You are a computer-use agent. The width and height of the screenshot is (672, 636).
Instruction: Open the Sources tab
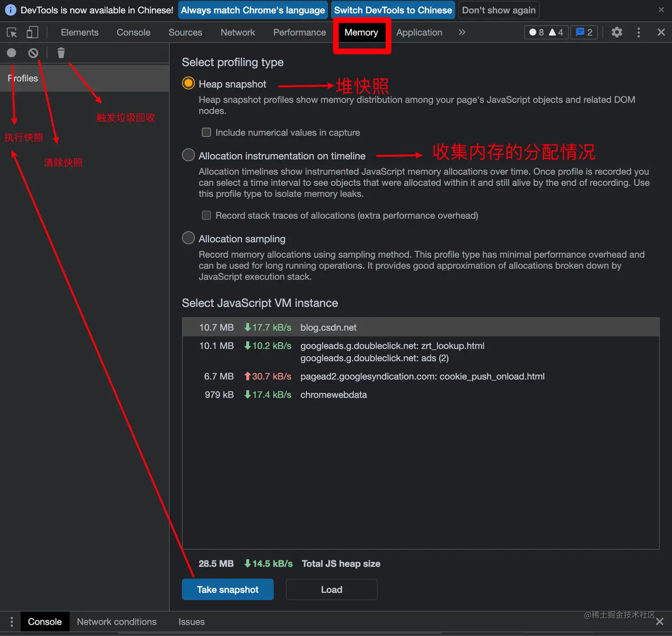[x=185, y=32]
